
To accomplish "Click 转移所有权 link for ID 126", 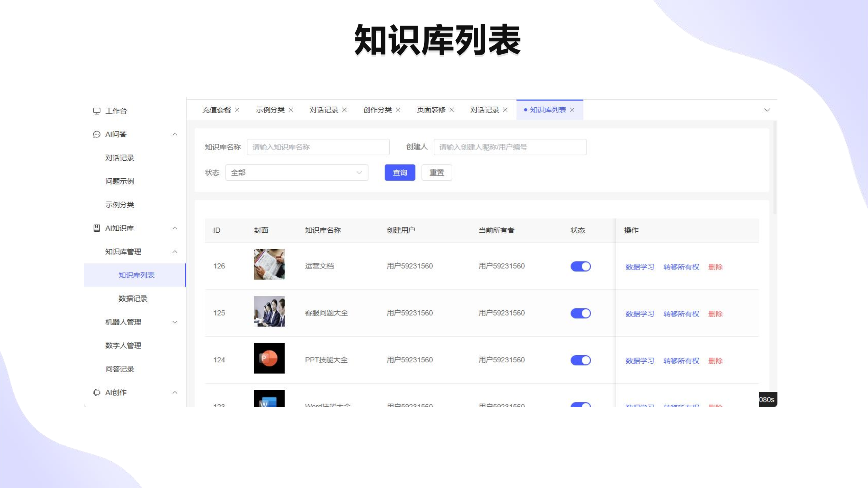I will [681, 267].
